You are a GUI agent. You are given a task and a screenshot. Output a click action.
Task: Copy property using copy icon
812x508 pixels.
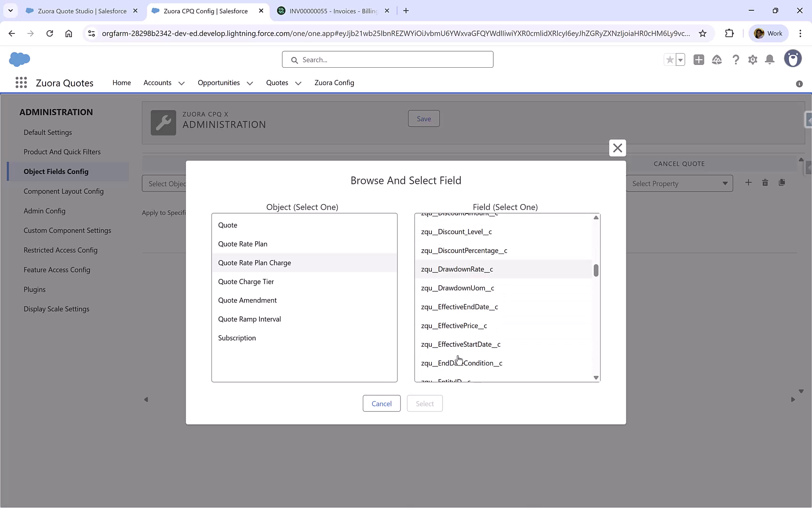tap(782, 183)
